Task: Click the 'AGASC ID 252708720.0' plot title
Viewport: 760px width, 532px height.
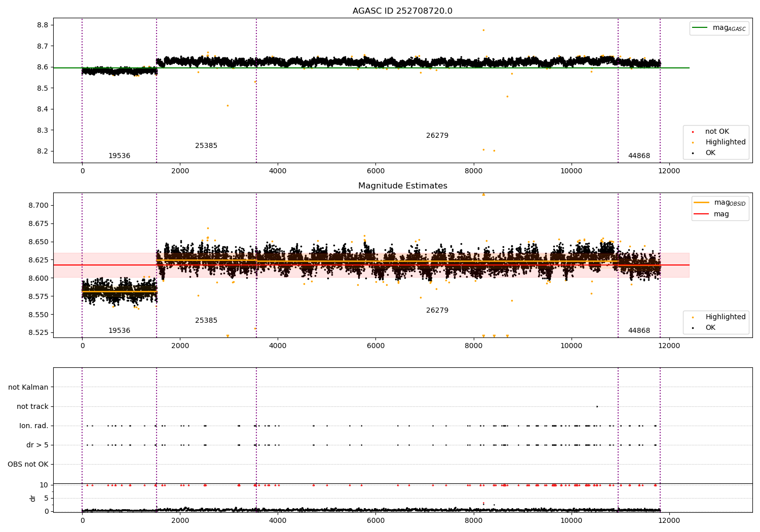Action: click(x=402, y=11)
